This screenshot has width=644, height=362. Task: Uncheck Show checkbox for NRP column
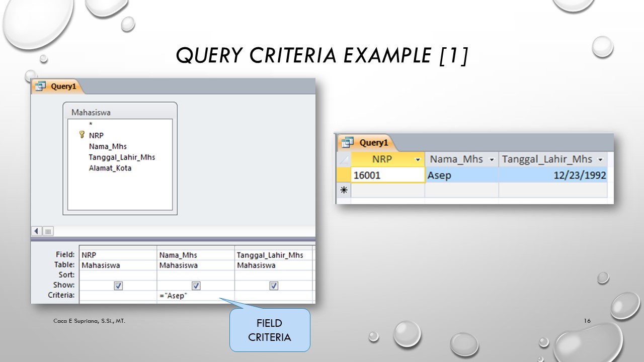[118, 286]
